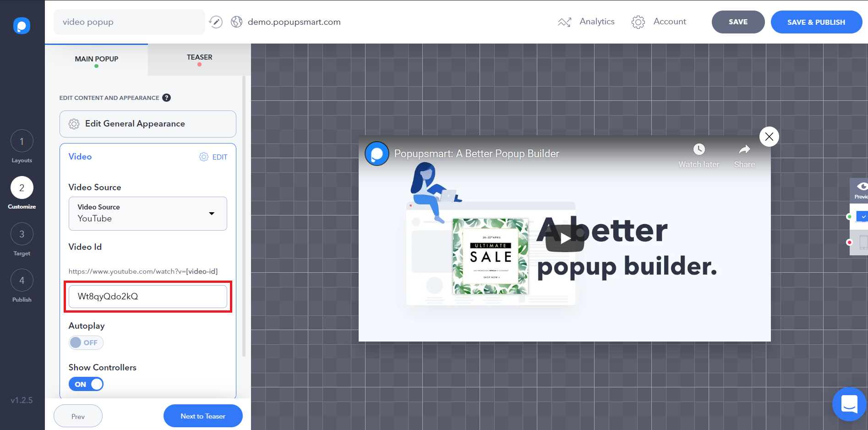Click the video title 'Popupsmart: A Better Popup Builder'
This screenshot has height=430, width=868.
click(x=476, y=154)
